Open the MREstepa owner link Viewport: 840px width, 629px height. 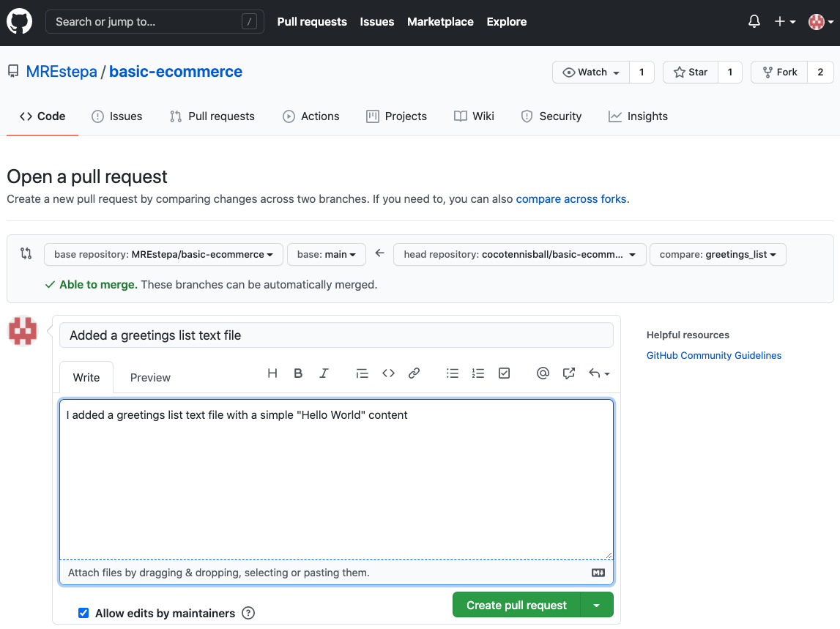click(62, 72)
